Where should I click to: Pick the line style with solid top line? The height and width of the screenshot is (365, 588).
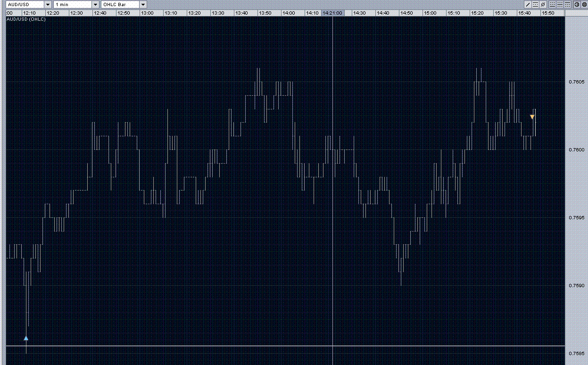click(567, 4)
